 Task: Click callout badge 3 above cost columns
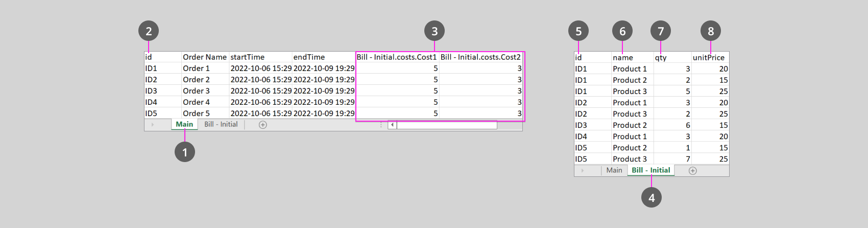tap(435, 31)
